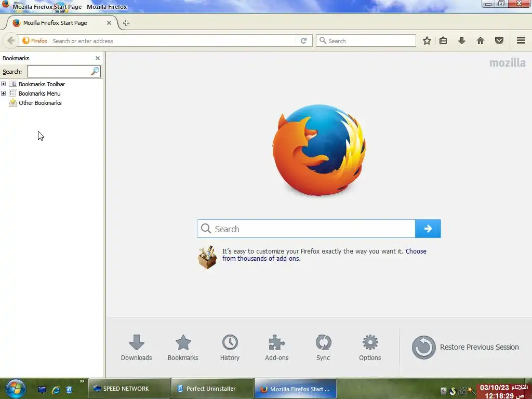This screenshot has height=399, width=532.
Task: Close the Bookmarks sidebar
Action: tap(97, 58)
